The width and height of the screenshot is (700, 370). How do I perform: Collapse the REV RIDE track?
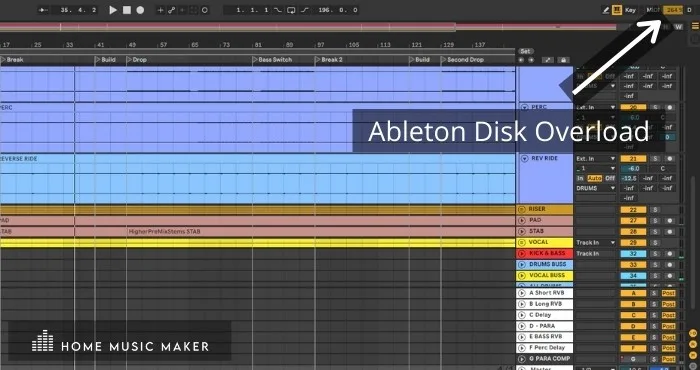(x=525, y=158)
